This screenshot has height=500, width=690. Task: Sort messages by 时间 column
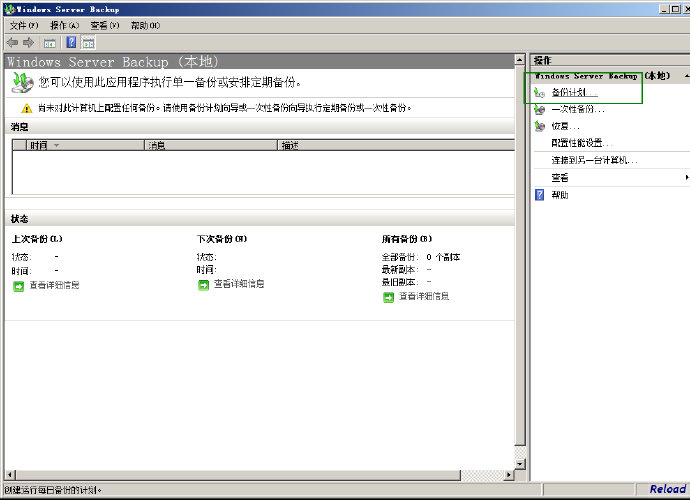86,145
